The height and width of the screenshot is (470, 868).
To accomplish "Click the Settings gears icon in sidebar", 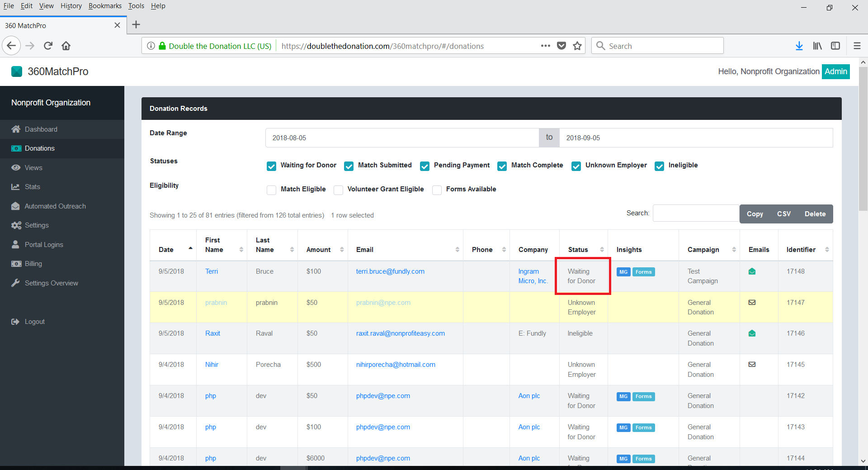I will (16, 225).
